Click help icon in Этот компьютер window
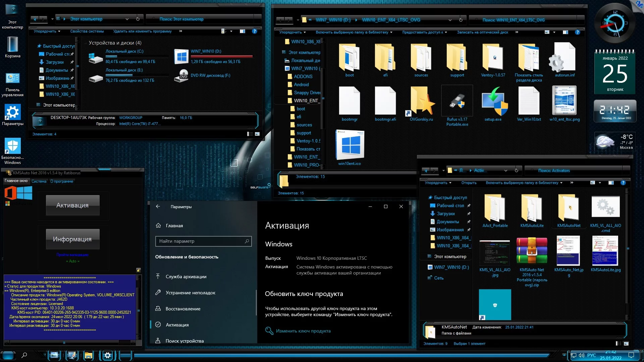The image size is (644, 362). click(x=254, y=31)
